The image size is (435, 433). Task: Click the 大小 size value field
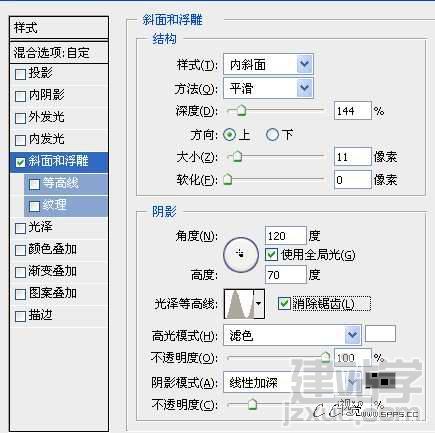[352, 157]
